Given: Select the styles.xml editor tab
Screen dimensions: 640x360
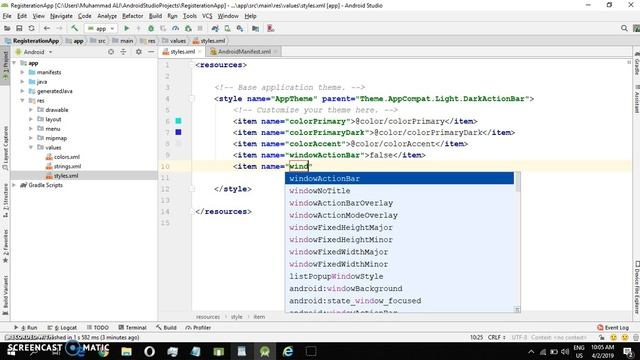Looking at the screenshot, I should [x=182, y=51].
